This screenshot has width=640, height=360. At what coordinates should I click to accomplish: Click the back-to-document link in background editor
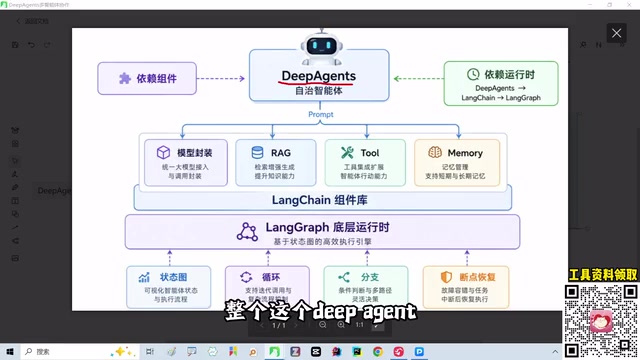[32, 21]
